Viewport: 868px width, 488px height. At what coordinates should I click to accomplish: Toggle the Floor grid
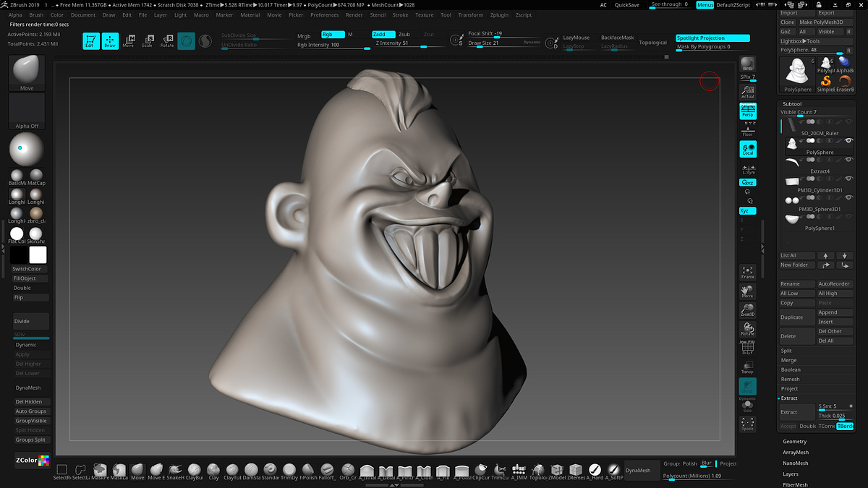coord(748,129)
